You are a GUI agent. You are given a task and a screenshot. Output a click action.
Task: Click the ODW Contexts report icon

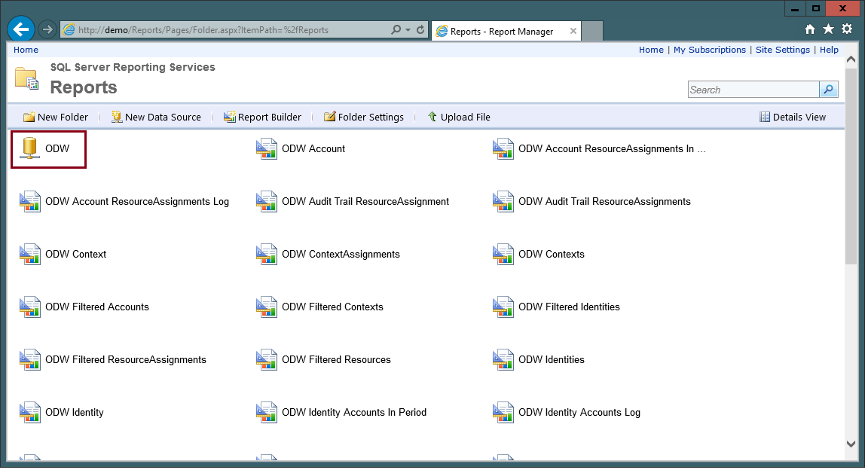click(x=503, y=254)
